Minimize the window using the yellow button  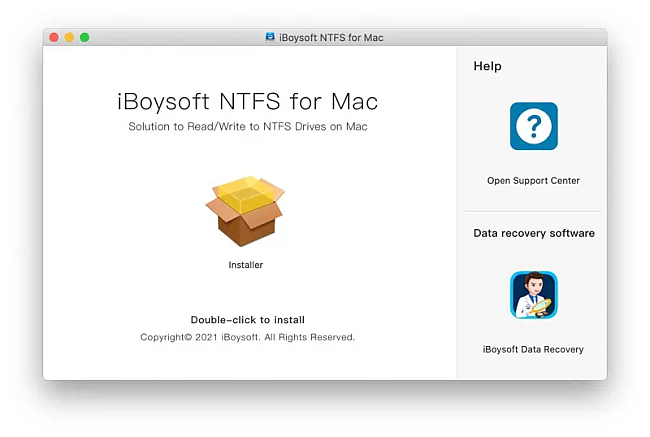coord(69,37)
